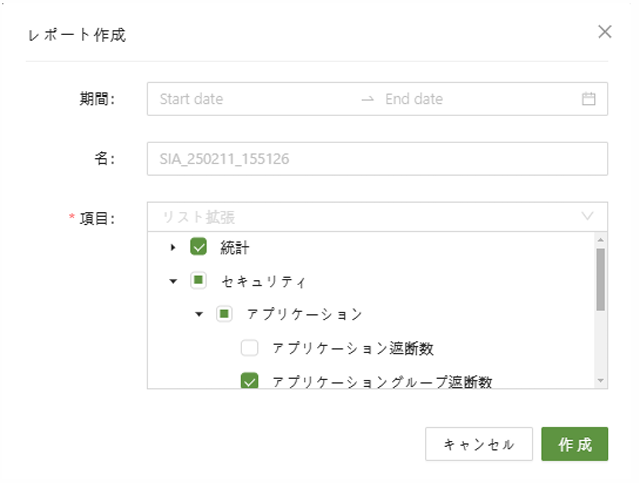Toggle the アプリケーション parent checkbox
This screenshot has width=639, height=483.
coord(224,314)
